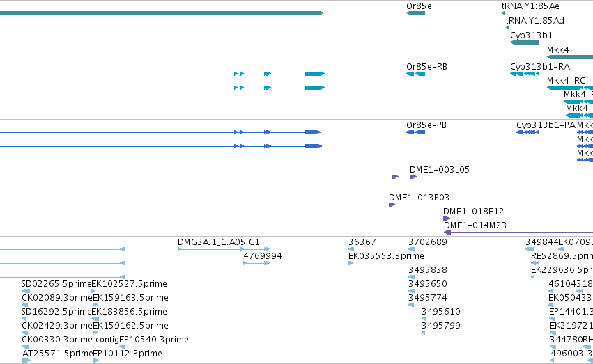Open the EK035553.3prime EST label
Screen dimensions: 593x364
(x=386, y=256)
